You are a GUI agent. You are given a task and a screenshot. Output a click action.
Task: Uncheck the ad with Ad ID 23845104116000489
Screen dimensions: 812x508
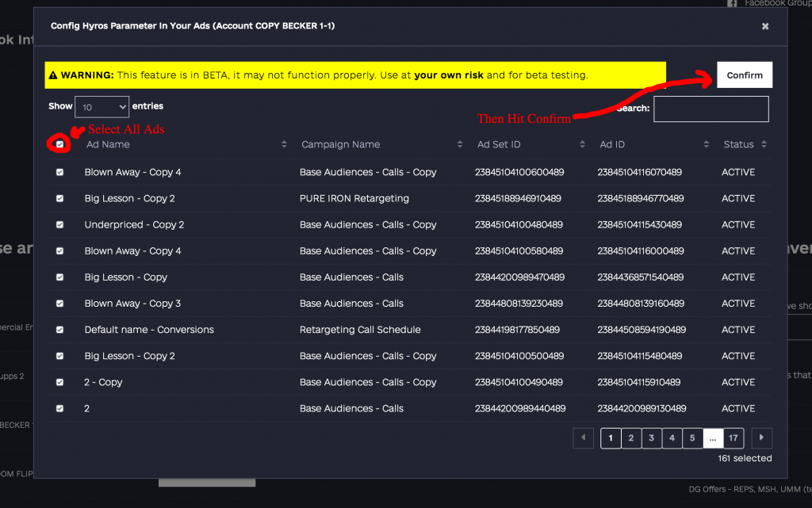point(59,251)
